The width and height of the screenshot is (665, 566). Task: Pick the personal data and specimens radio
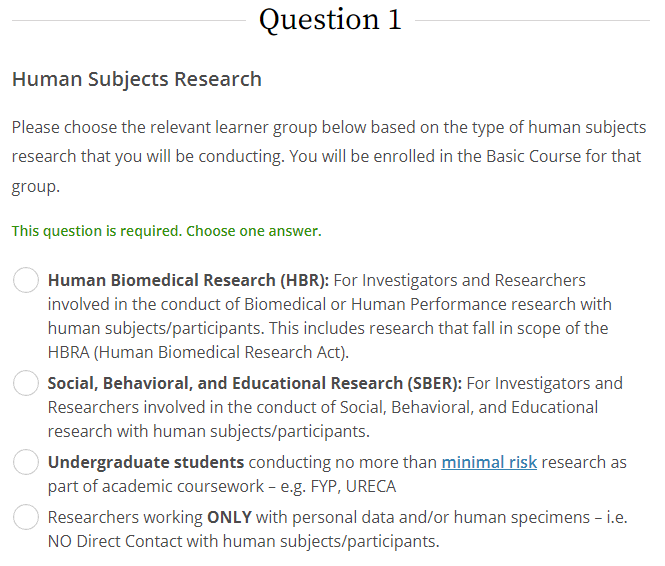(26, 518)
